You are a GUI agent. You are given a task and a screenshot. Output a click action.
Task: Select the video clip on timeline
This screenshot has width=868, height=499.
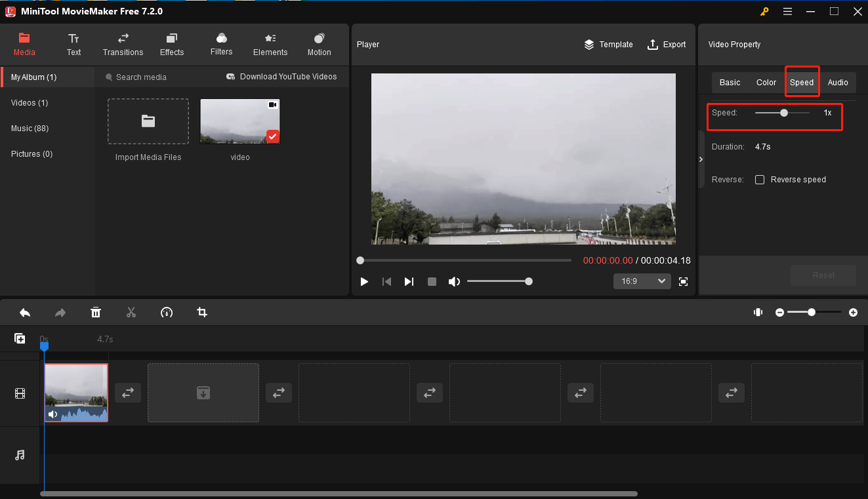(76, 393)
